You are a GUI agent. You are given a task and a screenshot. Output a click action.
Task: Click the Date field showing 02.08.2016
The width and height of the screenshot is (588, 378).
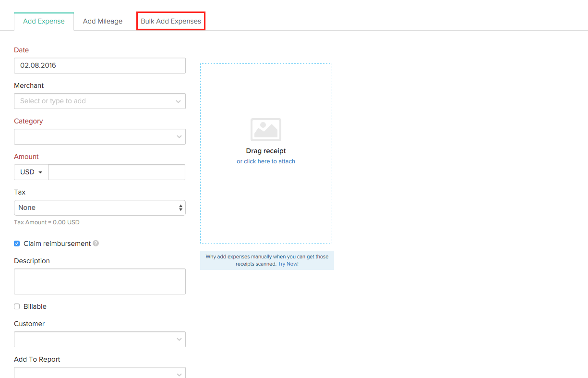99,65
